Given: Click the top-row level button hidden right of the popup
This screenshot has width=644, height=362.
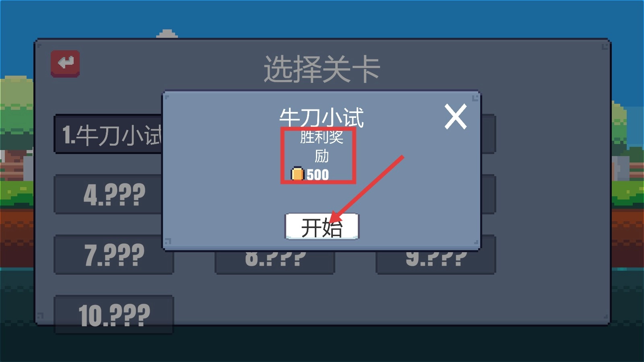Looking at the screenshot, I should [489, 134].
